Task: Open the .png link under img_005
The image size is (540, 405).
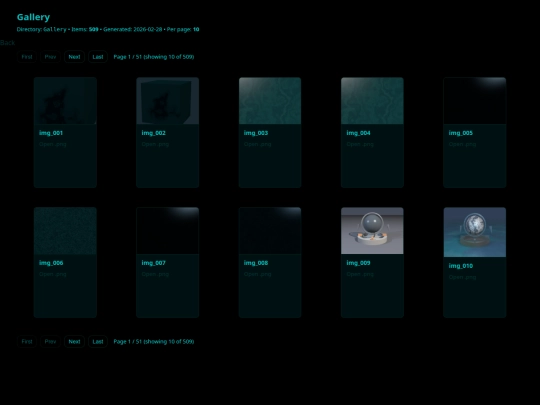Action: click(462, 144)
